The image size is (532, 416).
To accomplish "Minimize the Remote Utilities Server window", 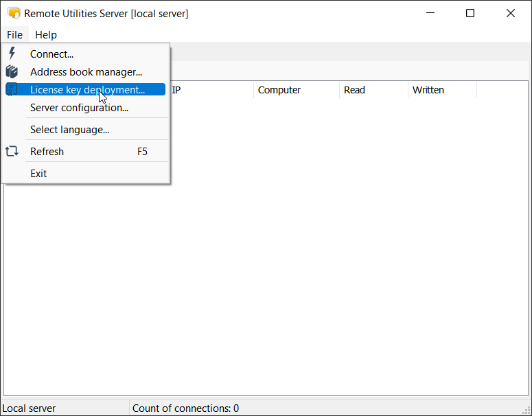I will (430, 13).
